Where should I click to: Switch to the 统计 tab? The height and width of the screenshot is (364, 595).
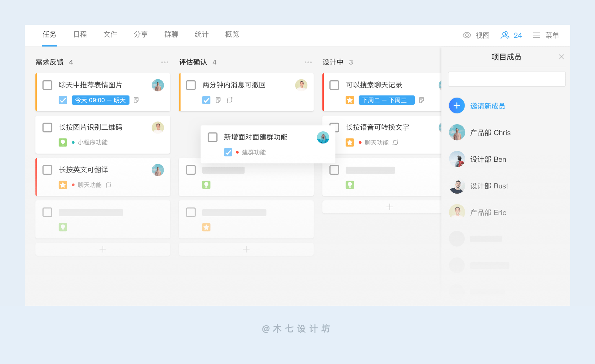201,34
